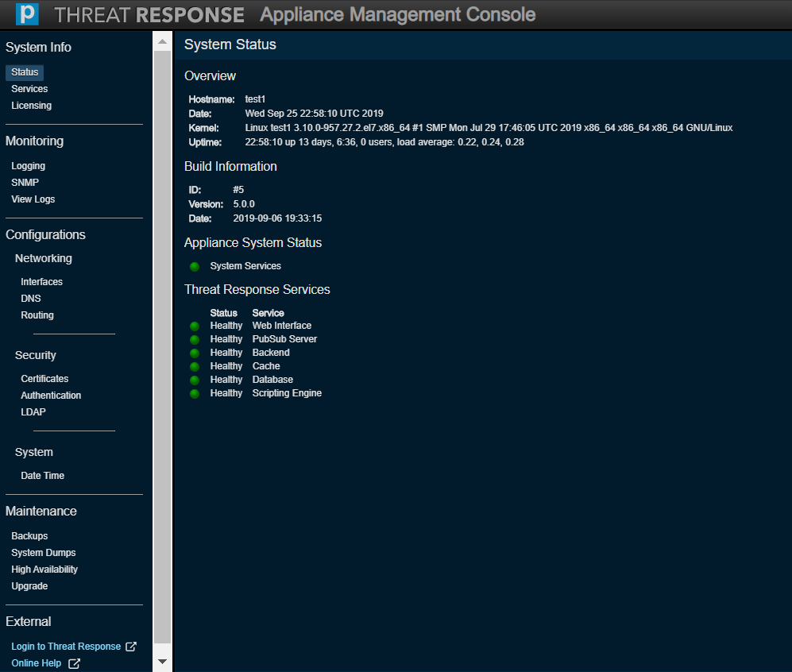
Task: Click the Proofpoint logo icon in header
Action: (27, 14)
